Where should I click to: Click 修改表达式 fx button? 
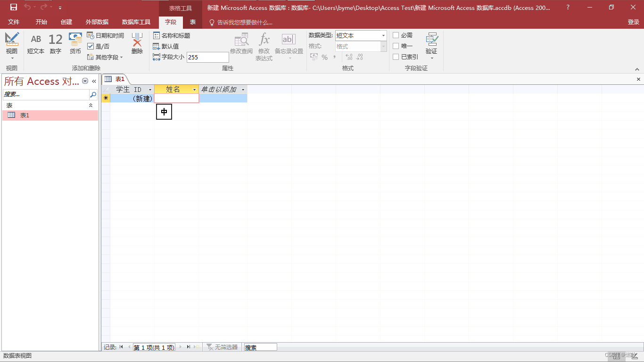pyautogui.click(x=264, y=47)
